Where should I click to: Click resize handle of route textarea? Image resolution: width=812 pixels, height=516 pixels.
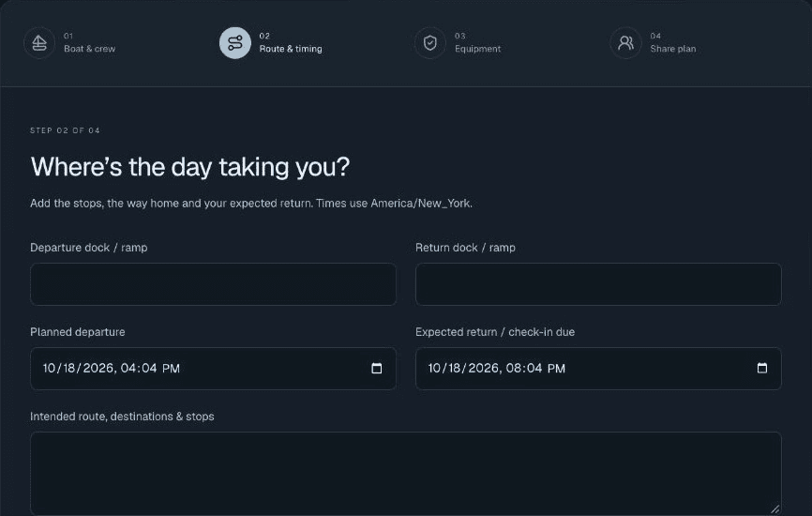pyautogui.click(x=774, y=509)
